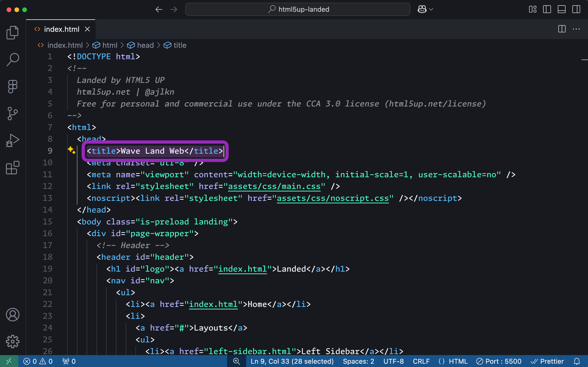The width and height of the screenshot is (588, 367).
Task: Go back with the left arrow
Action: [x=159, y=10]
